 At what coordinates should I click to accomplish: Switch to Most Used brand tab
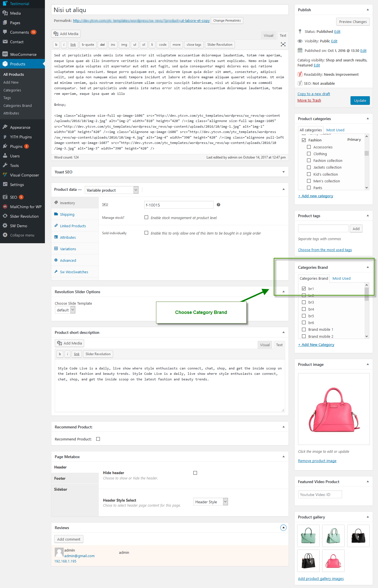[341, 278]
